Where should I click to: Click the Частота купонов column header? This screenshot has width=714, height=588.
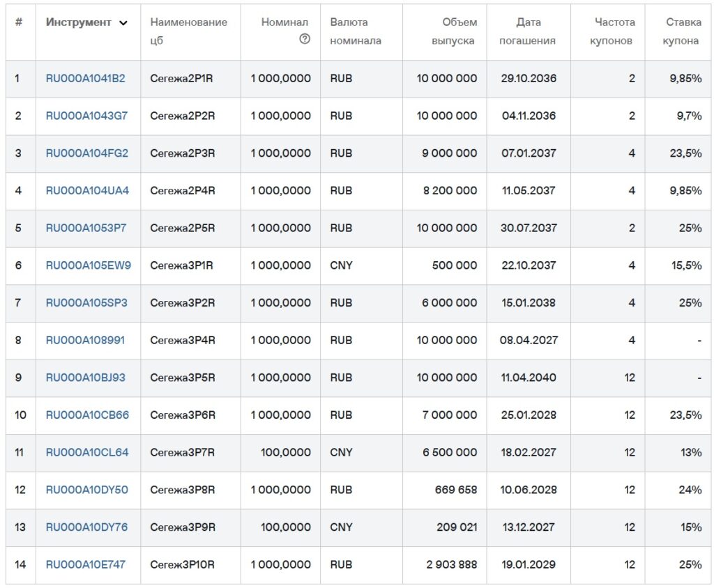pos(611,31)
